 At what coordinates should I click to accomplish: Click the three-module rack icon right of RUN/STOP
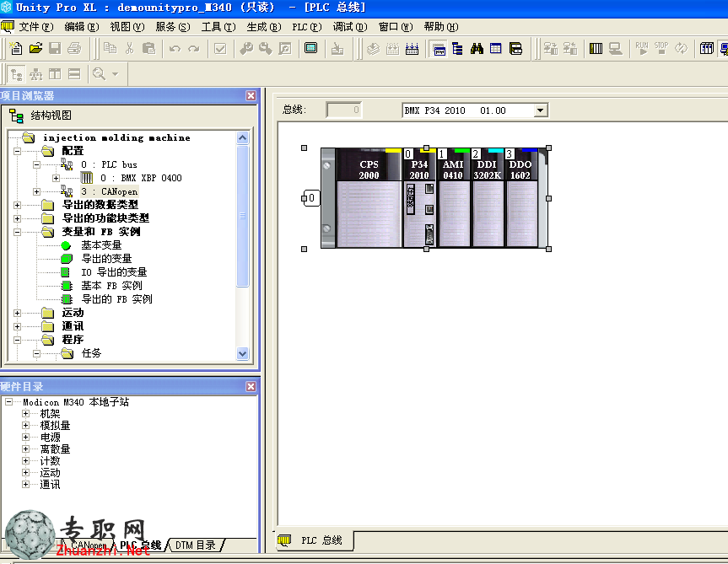(x=707, y=48)
